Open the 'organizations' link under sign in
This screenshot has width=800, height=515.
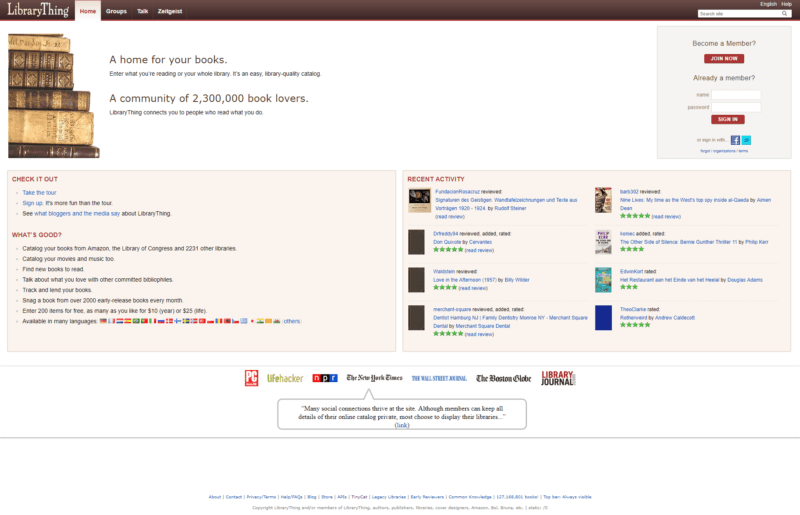[x=724, y=151]
